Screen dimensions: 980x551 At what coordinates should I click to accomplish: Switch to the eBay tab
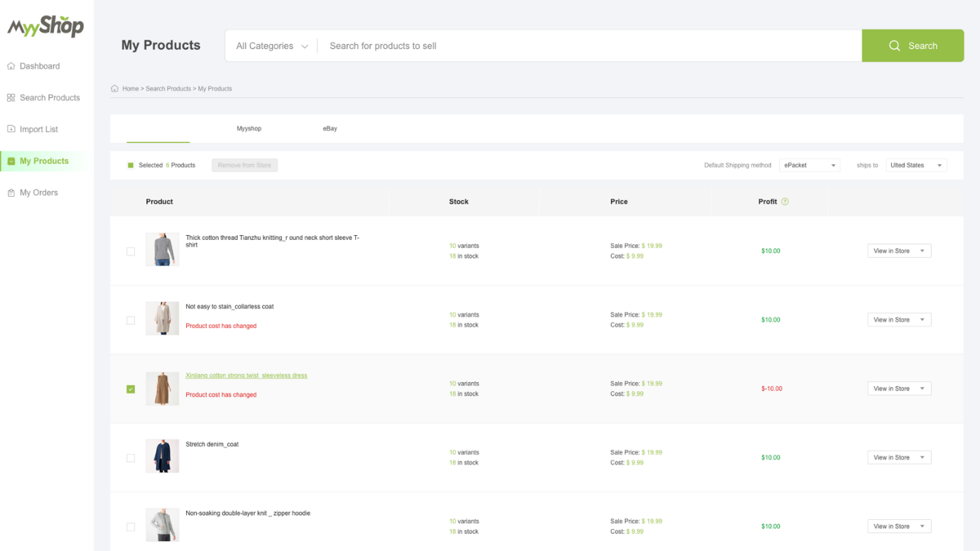[x=330, y=129]
